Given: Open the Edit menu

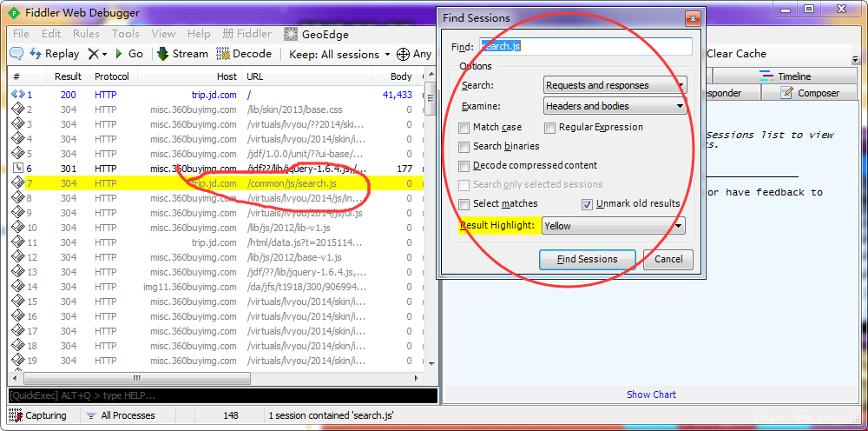Looking at the screenshot, I should 51,34.
